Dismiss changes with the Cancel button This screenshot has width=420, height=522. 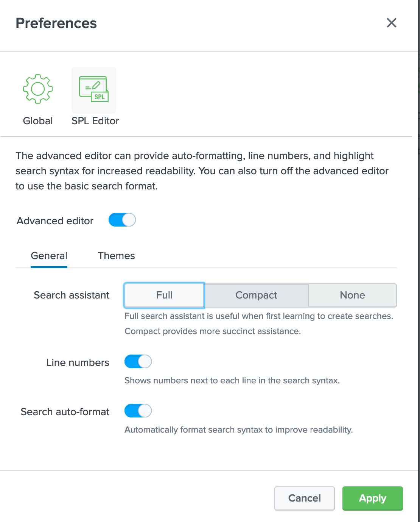304,499
